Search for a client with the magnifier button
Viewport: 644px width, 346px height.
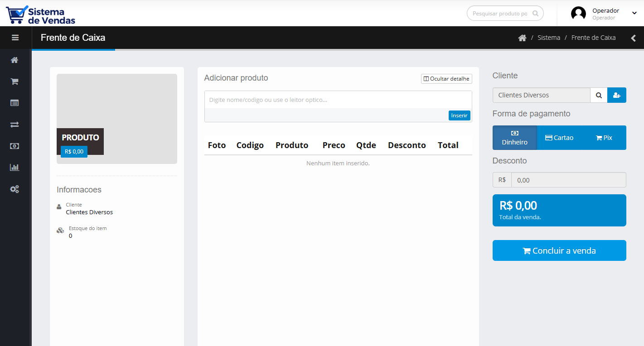point(599,95)
